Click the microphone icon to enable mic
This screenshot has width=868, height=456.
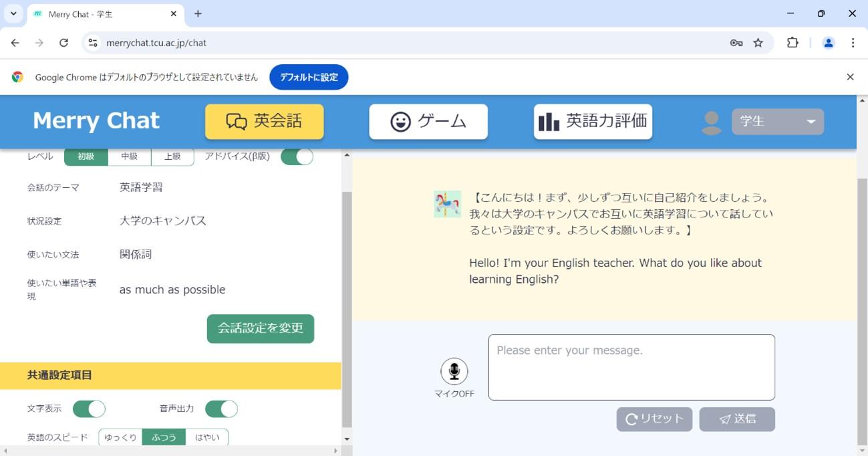454,371
